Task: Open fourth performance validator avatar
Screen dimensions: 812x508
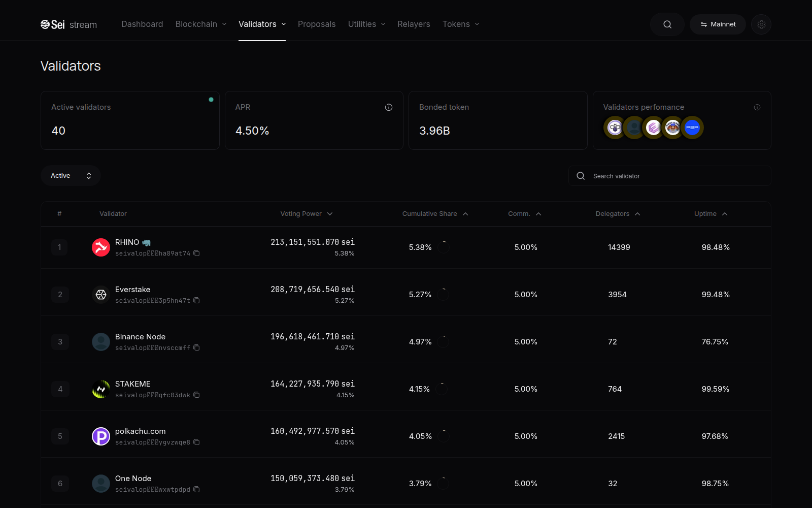Action: [672, 128]
